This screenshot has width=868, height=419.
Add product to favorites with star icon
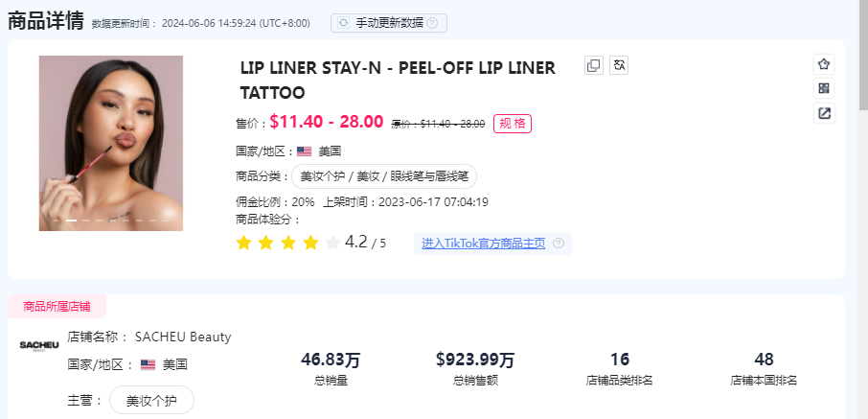click(x=824, y=64)
